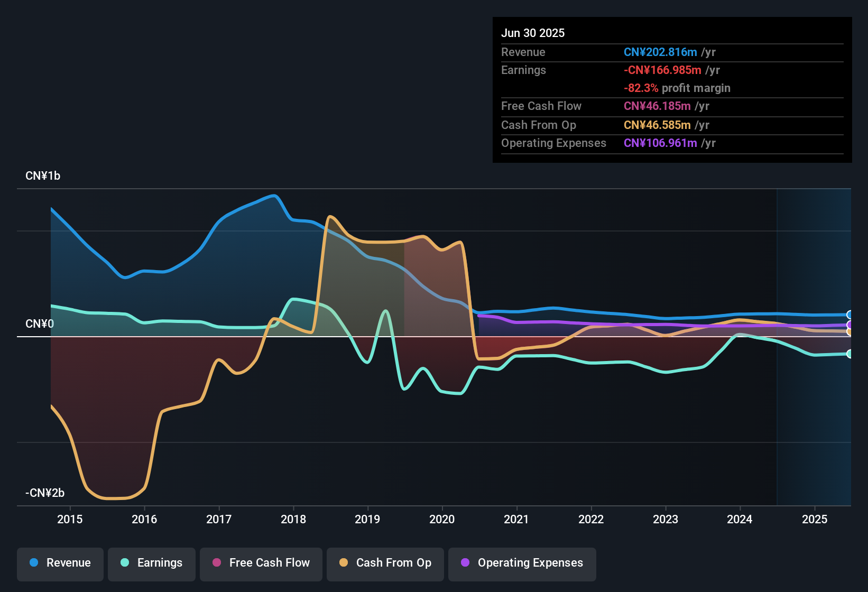The image size is (868, 592).
Task: Select the blue Revenue endpoint marker on chart
Action: tap(849, 314)
